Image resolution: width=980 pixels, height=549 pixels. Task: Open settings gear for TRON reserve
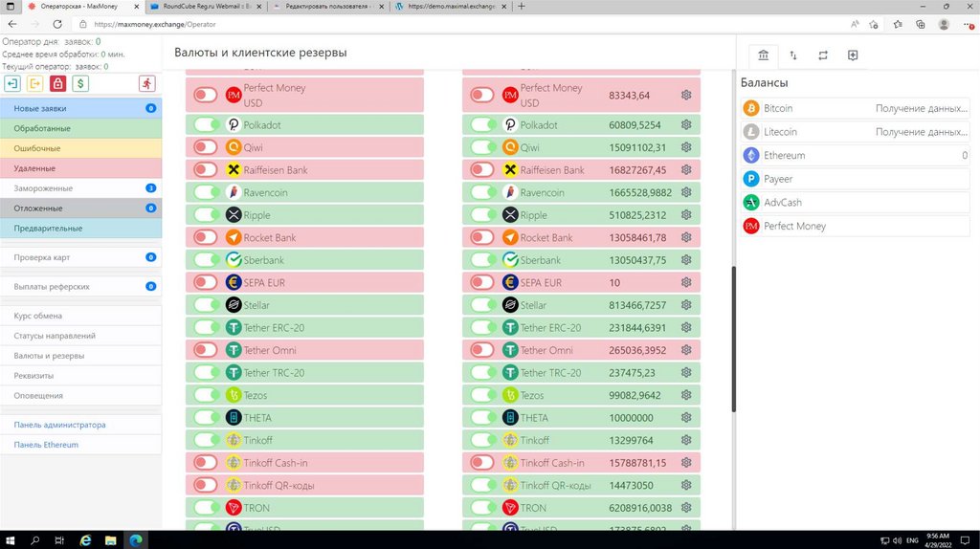pos(686,508)
